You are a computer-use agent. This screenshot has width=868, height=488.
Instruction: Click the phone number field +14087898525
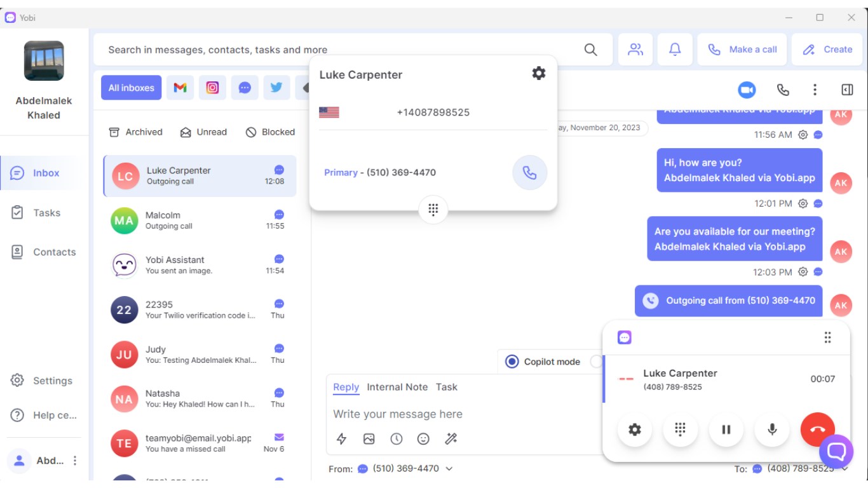click(433, 112)
